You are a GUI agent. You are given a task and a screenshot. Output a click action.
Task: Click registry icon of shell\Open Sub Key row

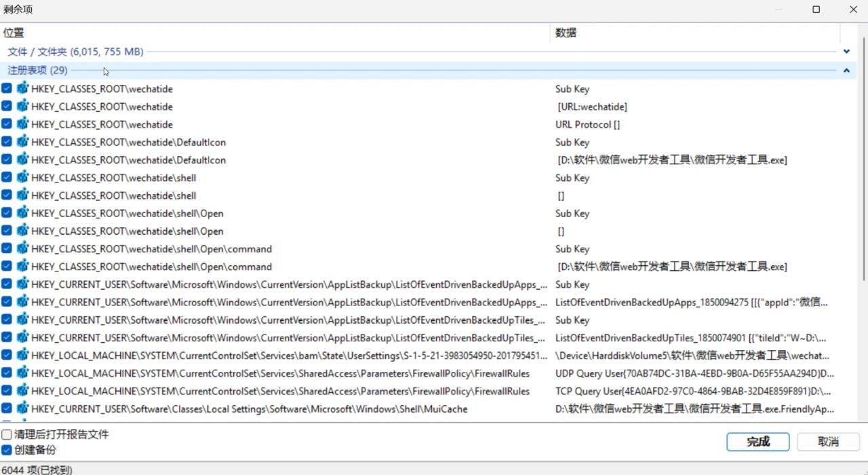22,212
